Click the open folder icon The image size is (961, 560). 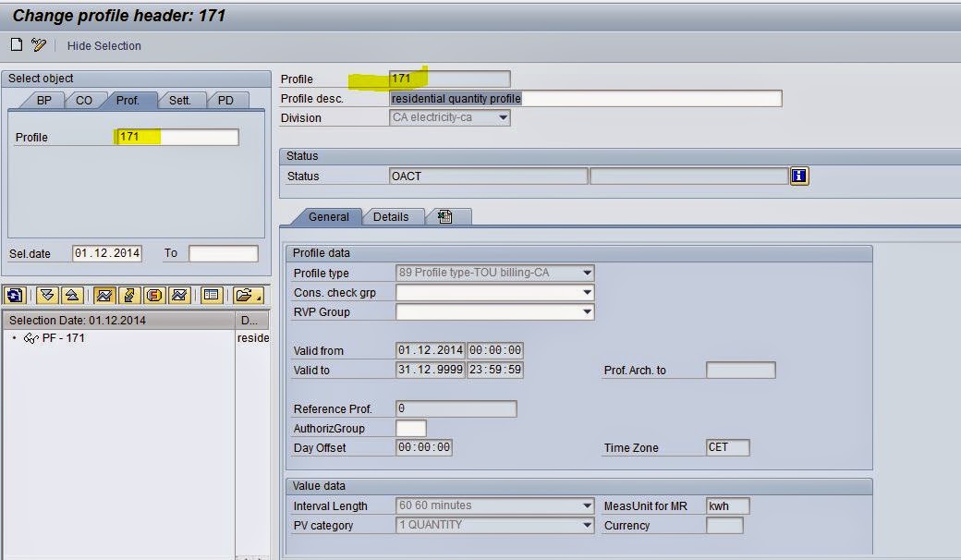(x=246, y=294)
